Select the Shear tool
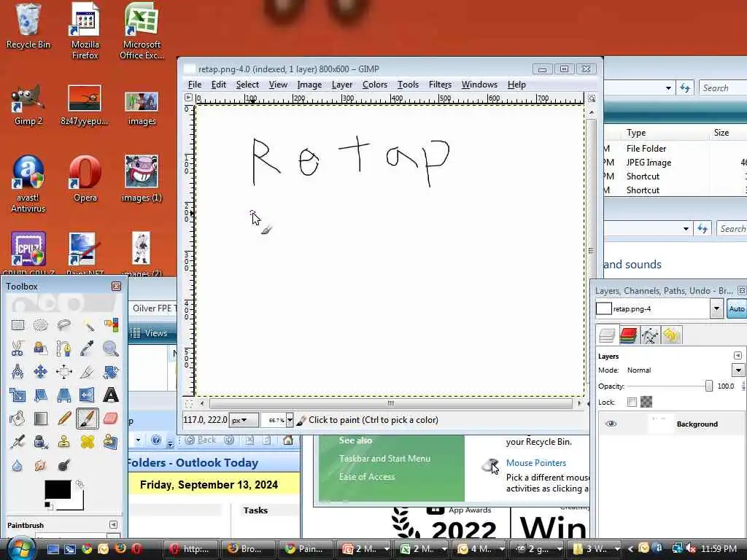The image size is (747, 560). click(x=41, y=394)
